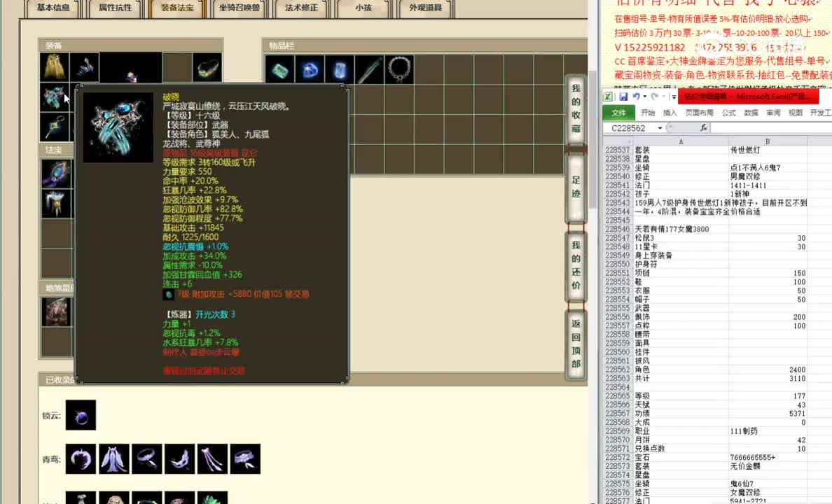Switch to the 小孩 tab

363,8
